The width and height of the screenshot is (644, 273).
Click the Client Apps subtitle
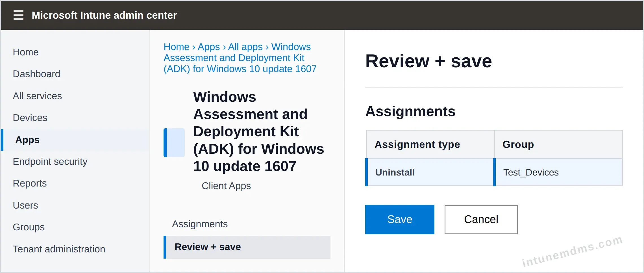(x=226, y=186)
